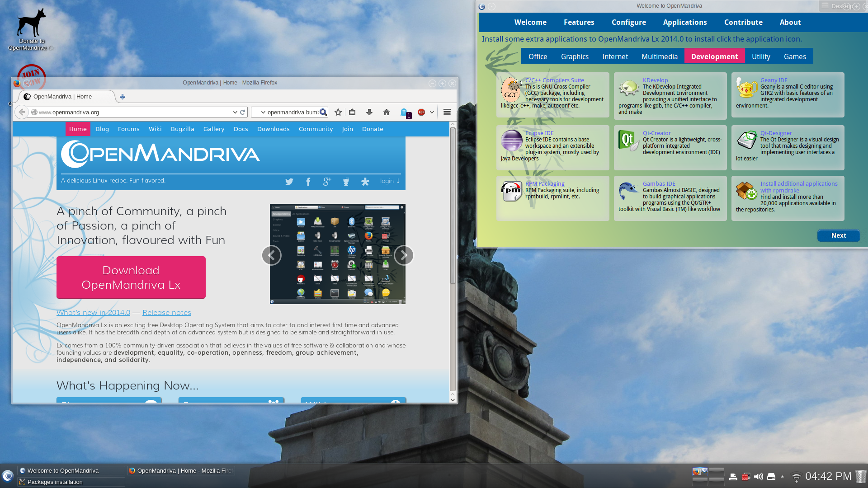Open the Contribute tab in Welcome window

click(743, 22)
